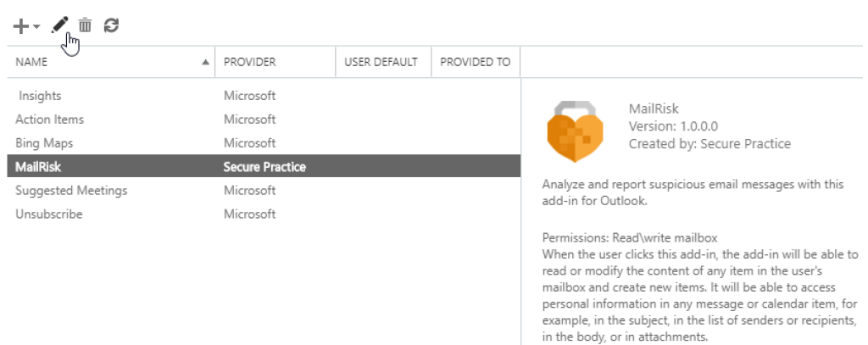Image resolution: width=868 pixels, height=345 pixels.
Task: Click the trash delete icon
Action: (x=85, y=25)
